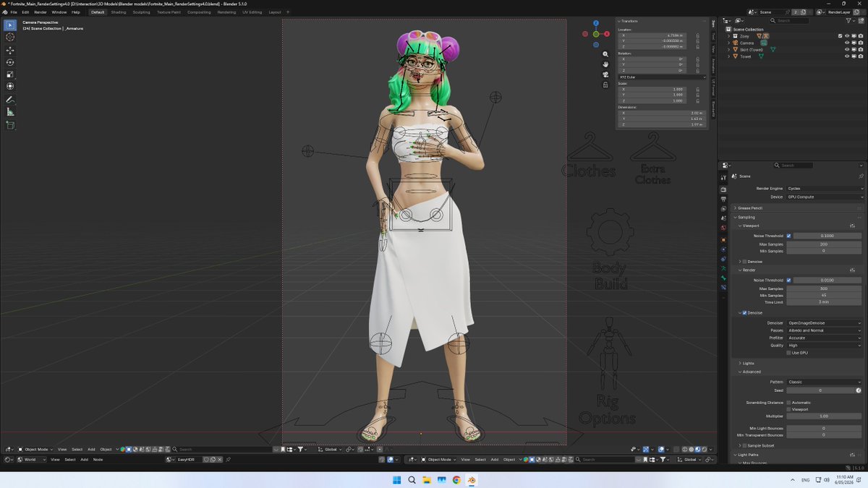Viewport: 868px width, 488px height.
Task: Click the Extra Clothes button
Action: pos(652,158)
